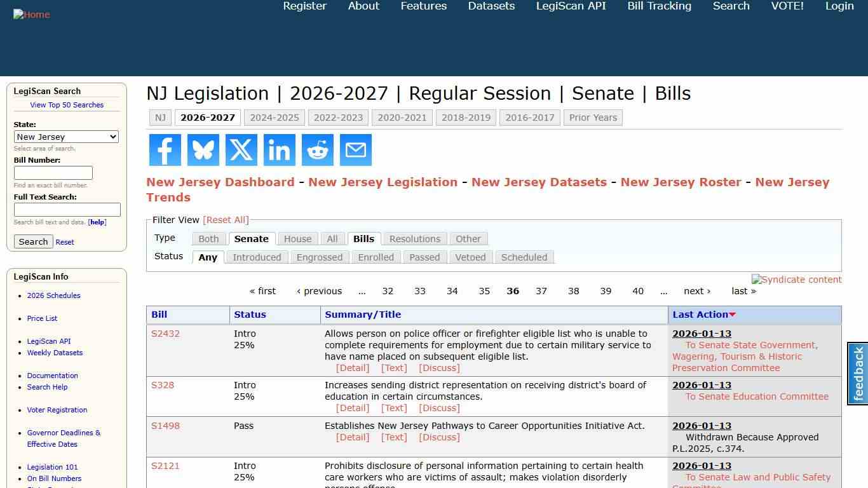Show only Engrossed bills

coord(320,257)
